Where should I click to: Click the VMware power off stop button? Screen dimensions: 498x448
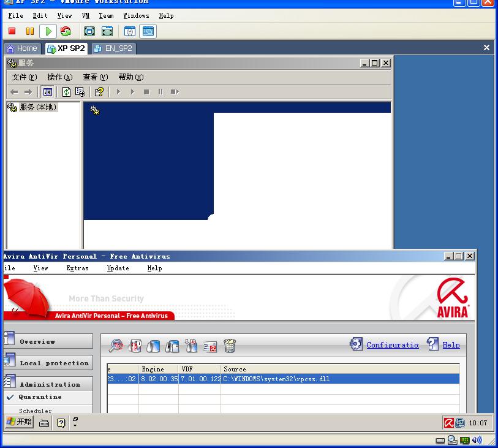click(x=12, y=31)
